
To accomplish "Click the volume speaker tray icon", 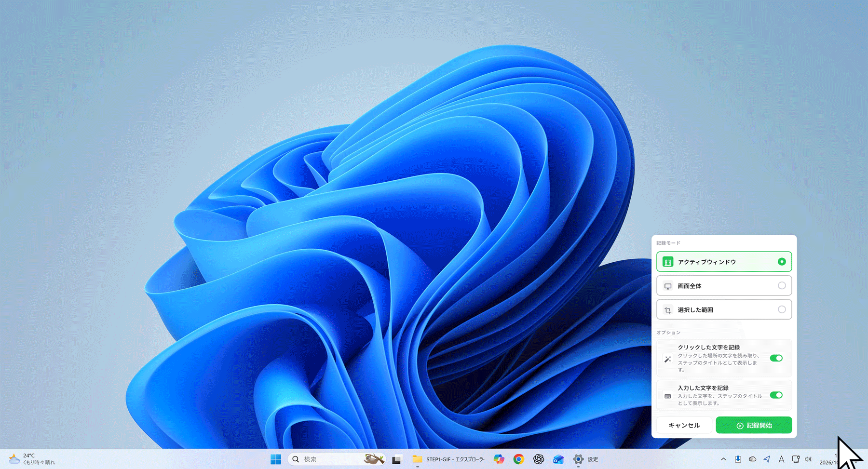I will pyautogui.click(x=808, y=459).
